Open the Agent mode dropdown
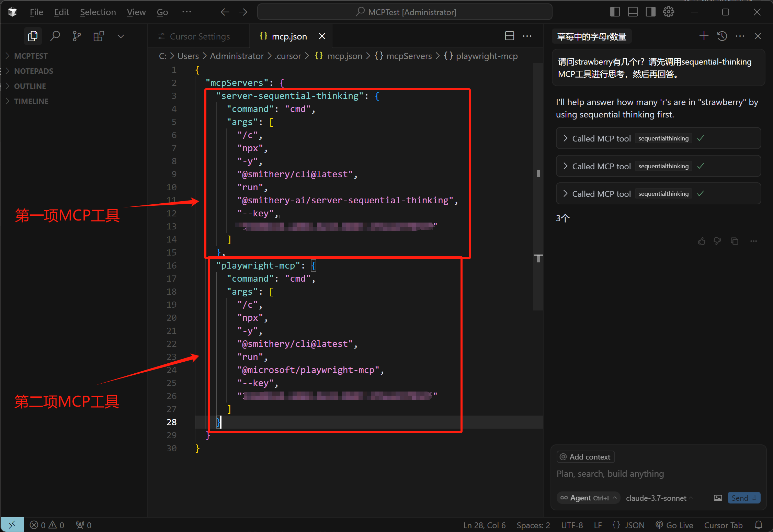 589,498
